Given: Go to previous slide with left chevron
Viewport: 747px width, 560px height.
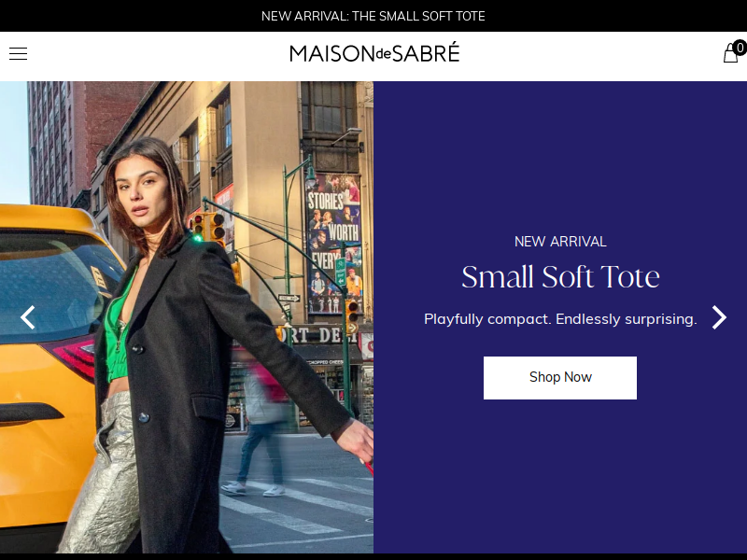Looking at the screenshot, I should tap(28, 317).
